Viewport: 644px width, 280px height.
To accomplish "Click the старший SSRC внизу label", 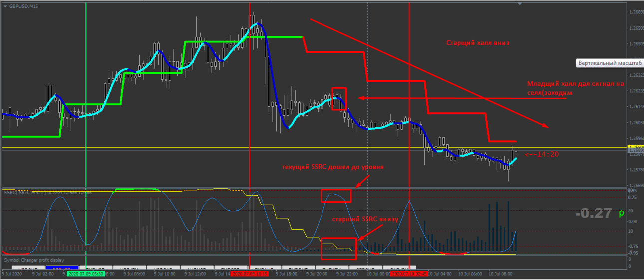I will pyautogui.click(x=364, y=219).
